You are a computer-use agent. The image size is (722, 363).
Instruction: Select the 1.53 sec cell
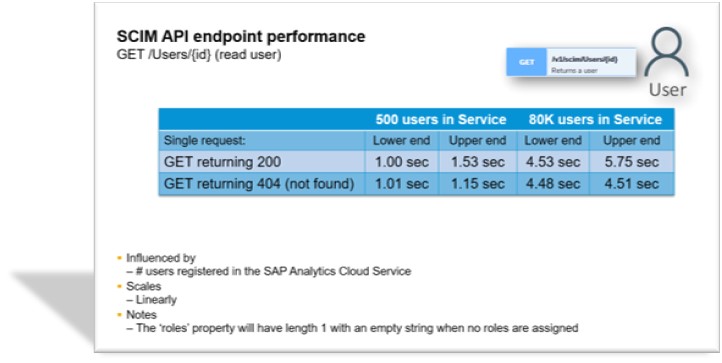pos(477,162)
